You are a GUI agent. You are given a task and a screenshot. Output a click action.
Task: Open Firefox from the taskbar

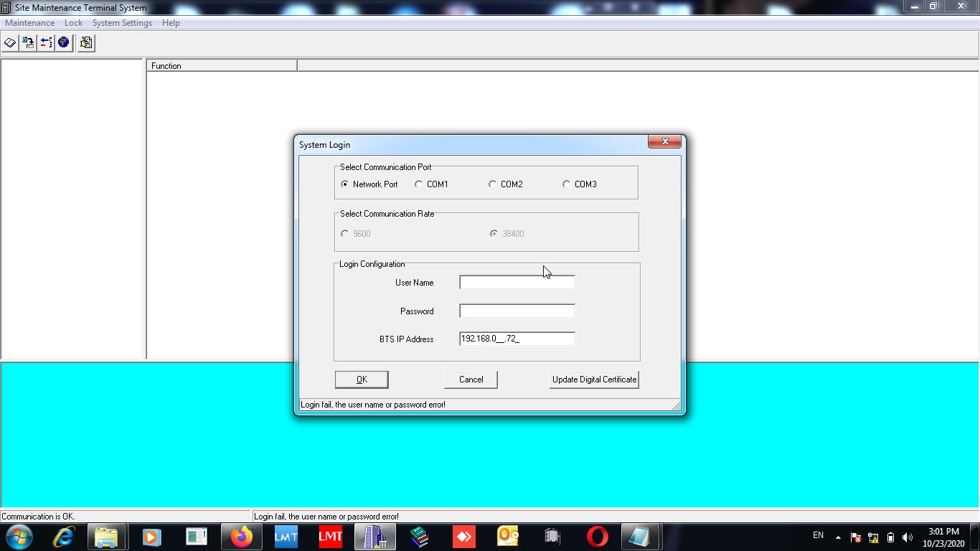242,537
